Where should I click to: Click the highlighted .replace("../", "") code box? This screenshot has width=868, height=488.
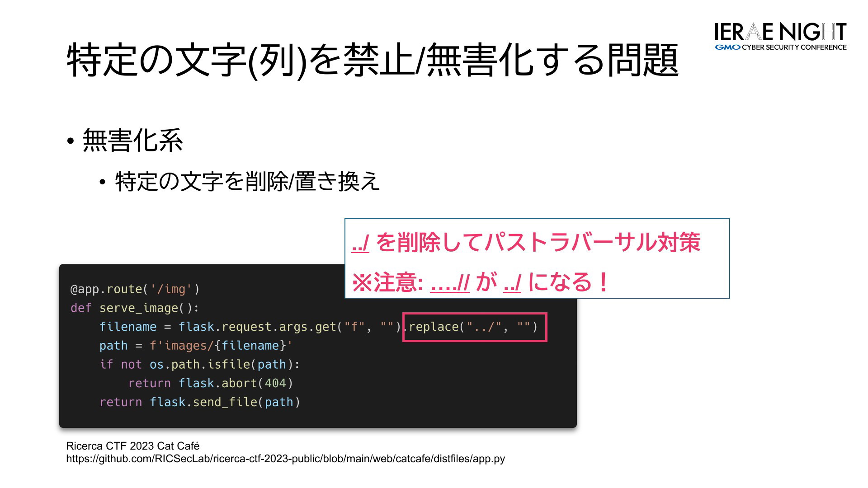474,327
